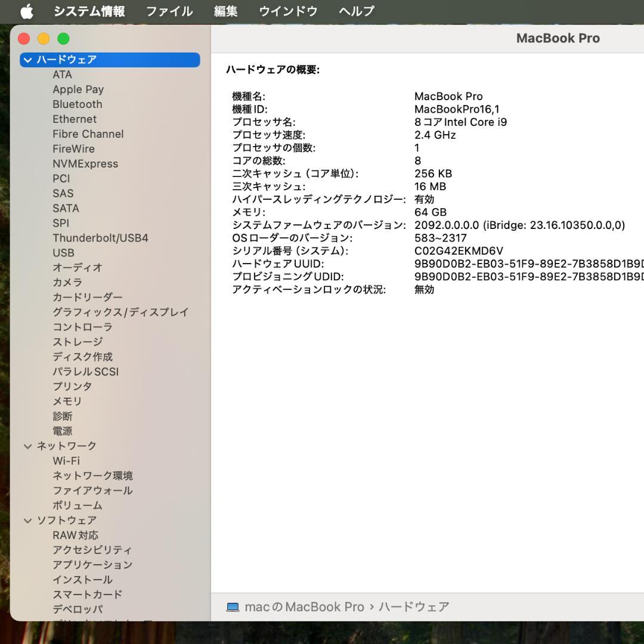
Task: Open the システム情報 menu
Action: coord(88,11)
